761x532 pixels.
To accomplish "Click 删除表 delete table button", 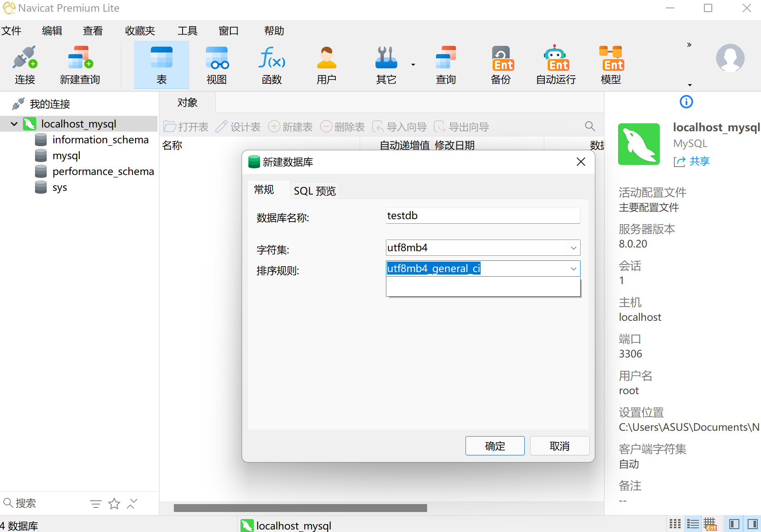I will (342, 127).
